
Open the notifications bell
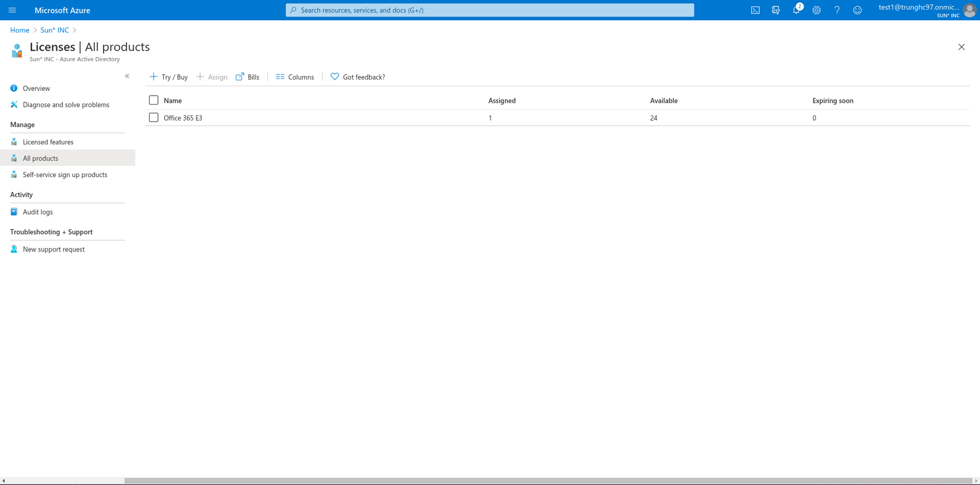(x=796, y=10)
